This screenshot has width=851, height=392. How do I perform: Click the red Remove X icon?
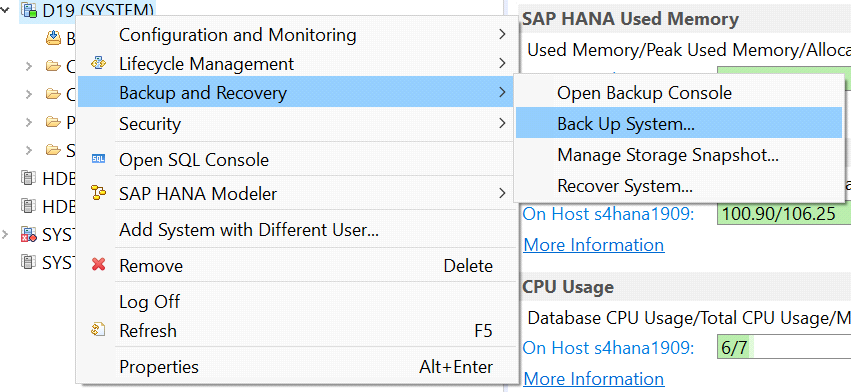(x=98, y=265)
